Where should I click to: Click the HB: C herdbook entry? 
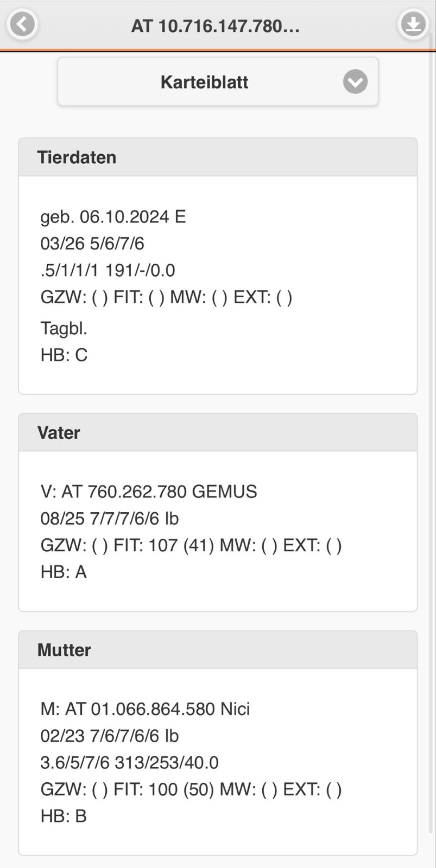[x=64, y=355]
